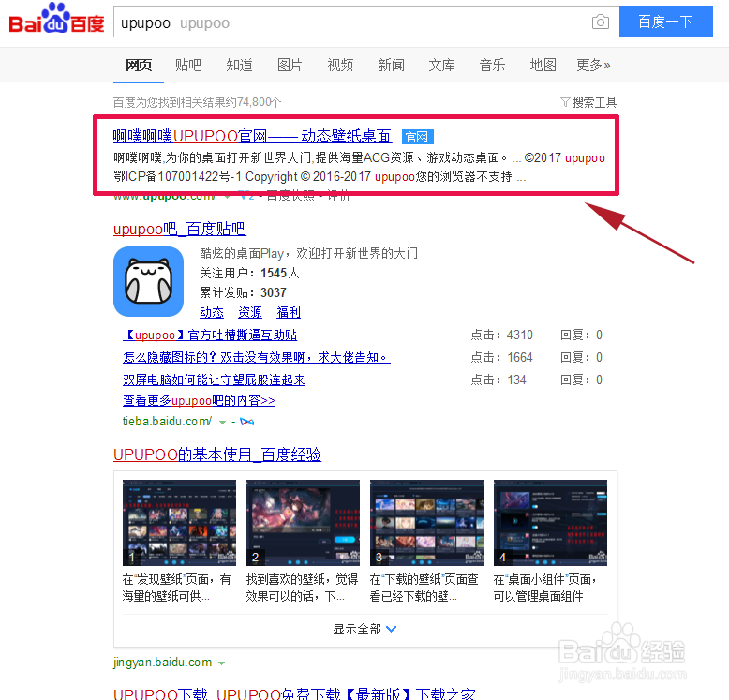
Task: Click the bow-tie icon after tieba.baidu.com
Action: point(246,422)
